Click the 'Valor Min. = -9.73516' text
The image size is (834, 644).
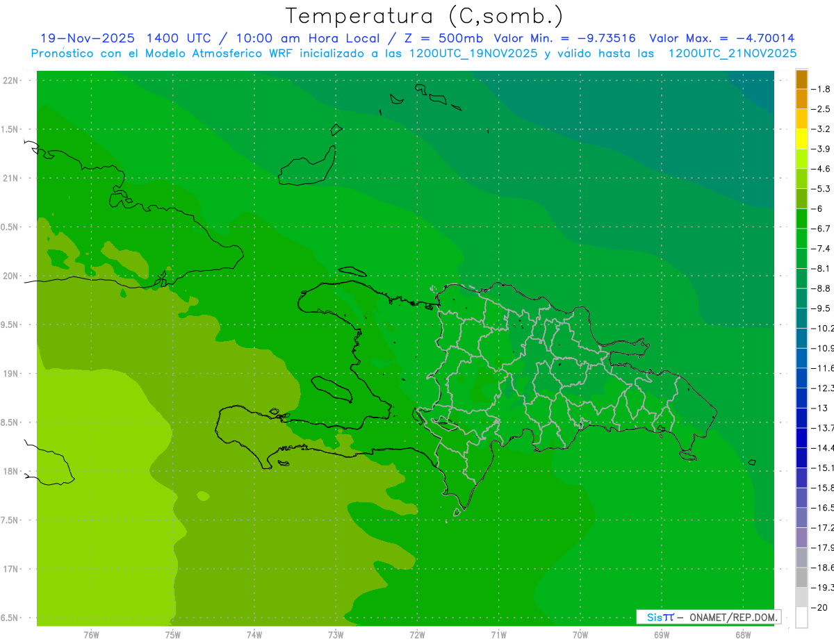564,38
